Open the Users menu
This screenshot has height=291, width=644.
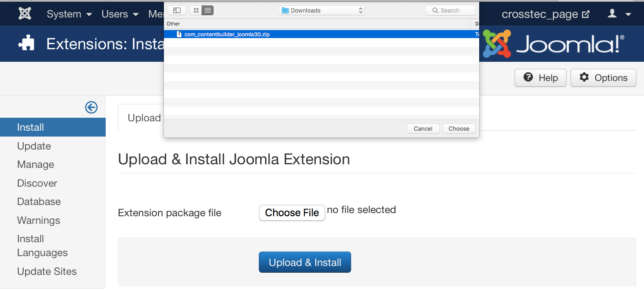(120, 14)
